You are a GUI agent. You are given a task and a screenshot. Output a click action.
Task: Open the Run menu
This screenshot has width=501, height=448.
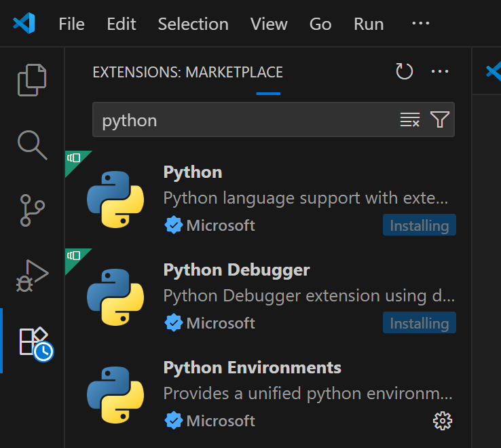tap(369, 24)
